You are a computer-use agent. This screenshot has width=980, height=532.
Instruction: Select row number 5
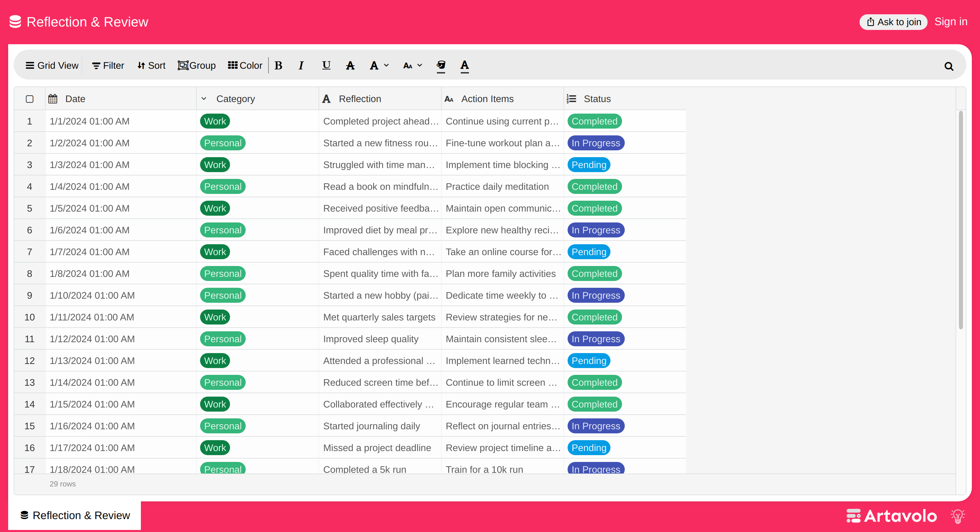pyautogui.click(x=30, y=209)
